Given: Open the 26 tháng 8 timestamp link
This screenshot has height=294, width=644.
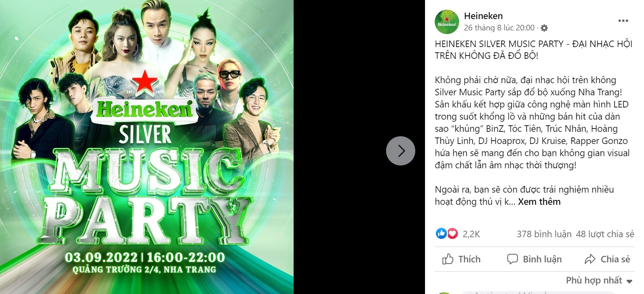Looking at the screenshot, I should pyautogui.click(x=499, y=28).
